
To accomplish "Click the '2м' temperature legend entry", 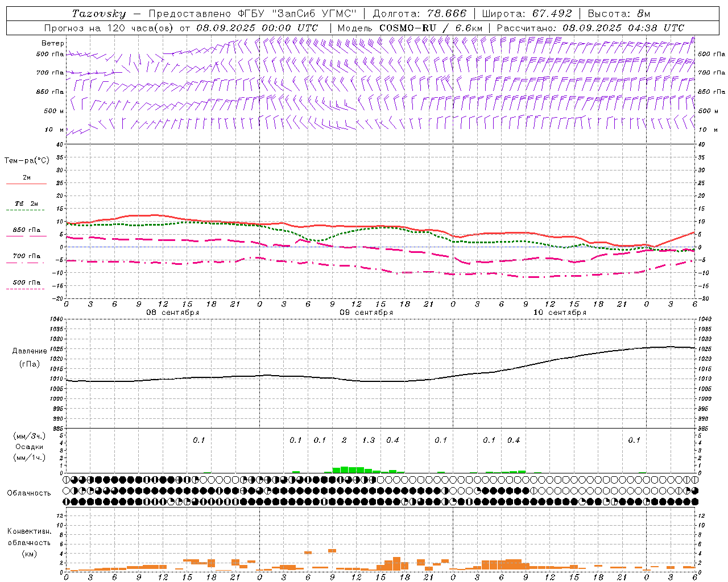I will (x=27, y=177).
